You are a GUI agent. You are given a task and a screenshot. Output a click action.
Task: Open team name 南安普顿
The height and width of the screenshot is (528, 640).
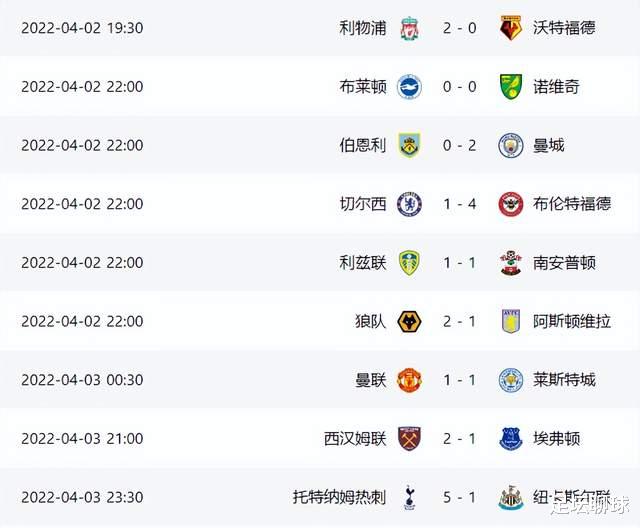[564, 263]
